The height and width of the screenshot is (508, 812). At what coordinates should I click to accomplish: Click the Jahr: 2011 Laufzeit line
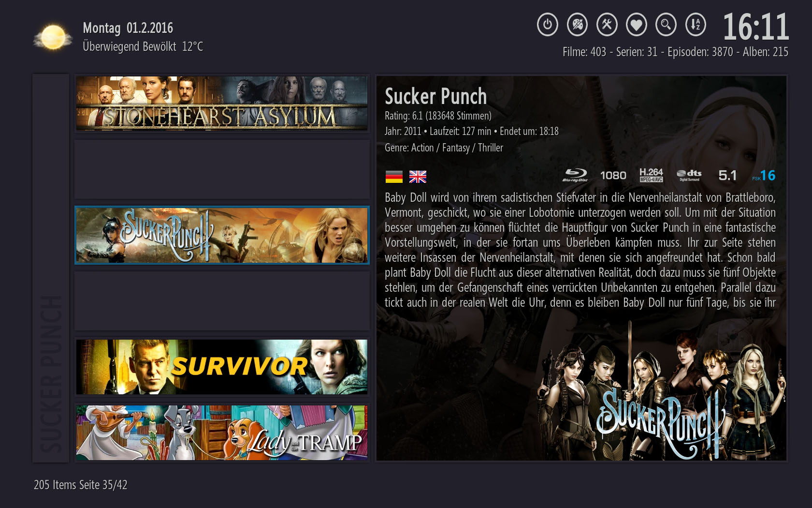[471, 132]
